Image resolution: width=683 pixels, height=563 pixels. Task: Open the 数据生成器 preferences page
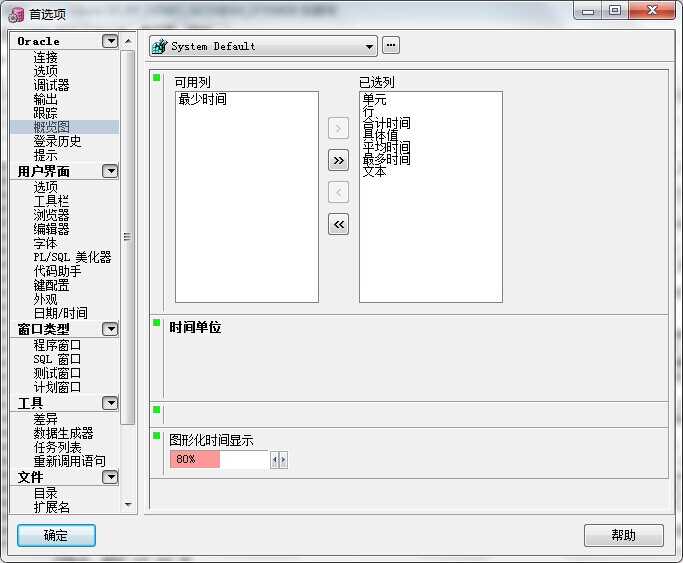63,433
